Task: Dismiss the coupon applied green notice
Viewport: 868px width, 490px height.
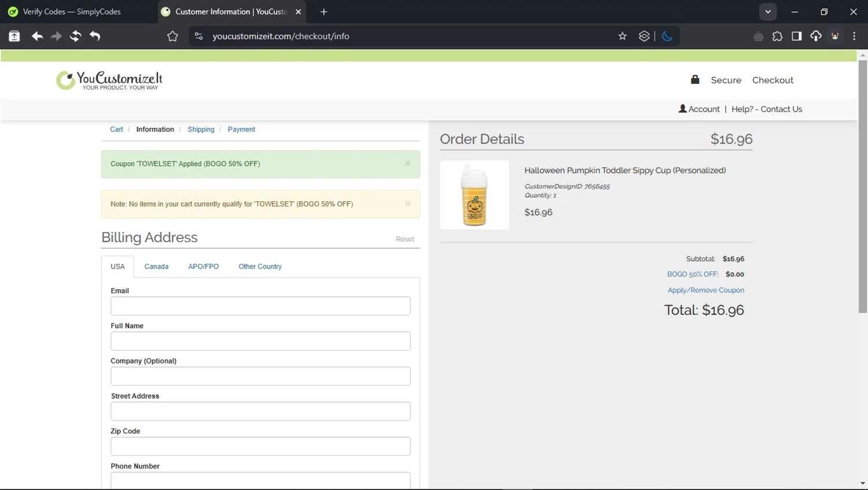Action: click(408, 164)
